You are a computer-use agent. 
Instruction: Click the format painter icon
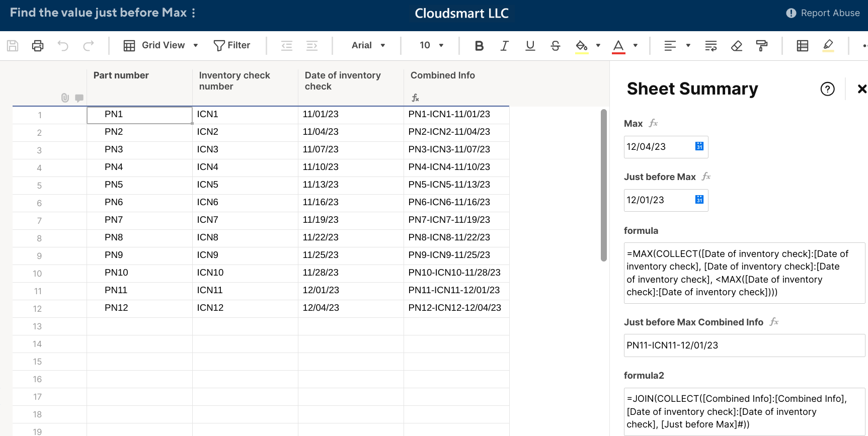coord(762,46)
